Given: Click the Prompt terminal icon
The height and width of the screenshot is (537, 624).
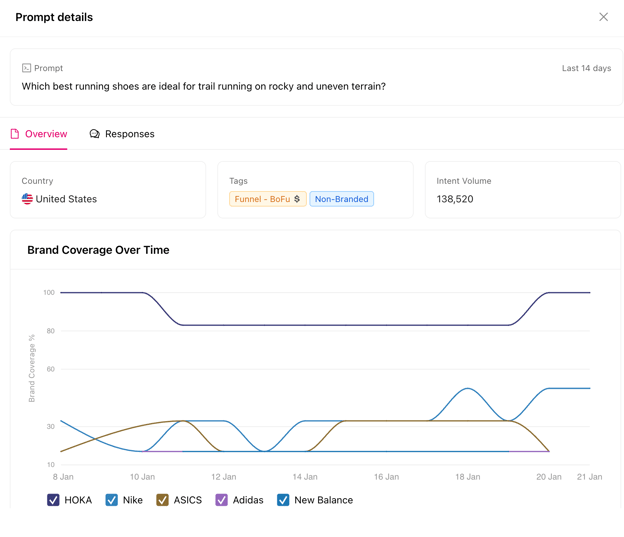Looking at the screenshot, I should coord(27,68).
